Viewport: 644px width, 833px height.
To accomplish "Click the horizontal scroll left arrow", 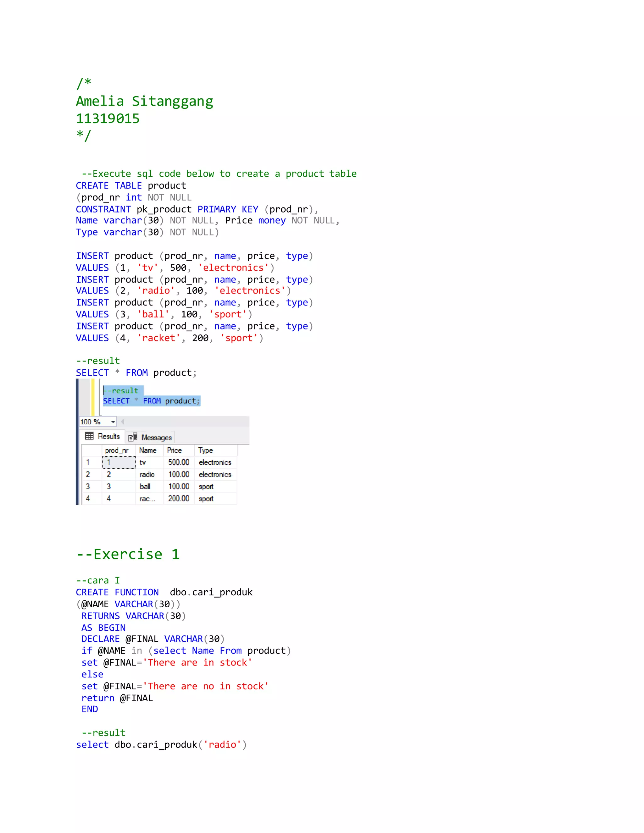I will 122,422.
